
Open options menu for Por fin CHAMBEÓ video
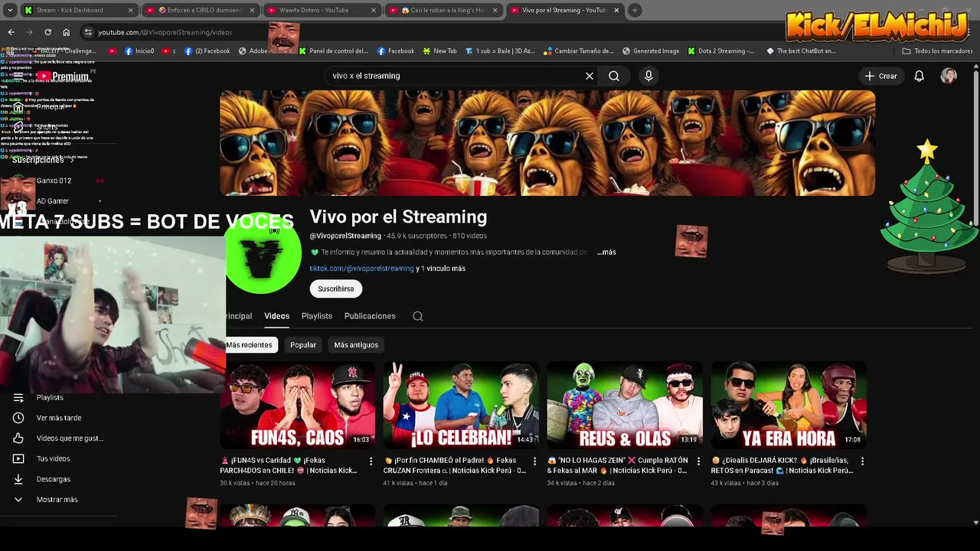tap(534, 461)
